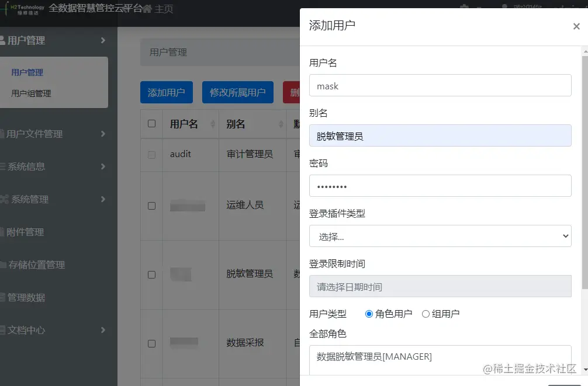The height and width of the screenshot is (386, 588).
Task: Click the 修改所属用户 button
Action: point(237,92)
